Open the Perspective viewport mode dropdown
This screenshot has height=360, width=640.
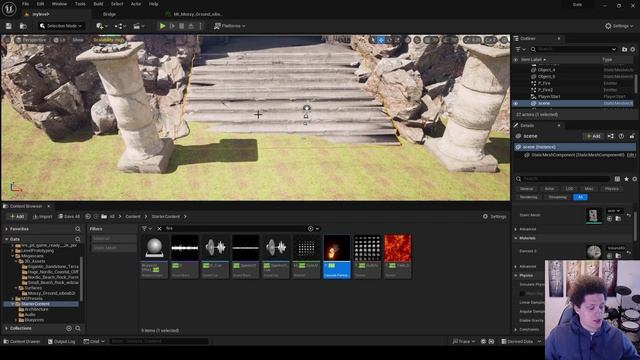click(31, 40)
